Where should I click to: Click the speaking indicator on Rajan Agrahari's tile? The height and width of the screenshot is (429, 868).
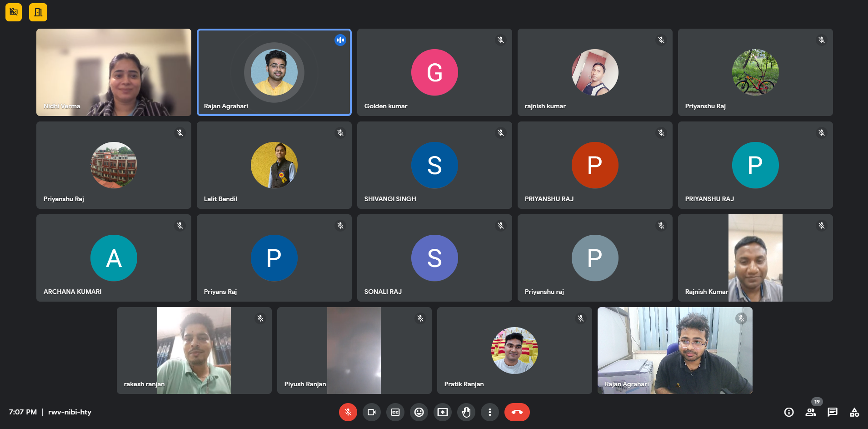[x=340, y=40]
